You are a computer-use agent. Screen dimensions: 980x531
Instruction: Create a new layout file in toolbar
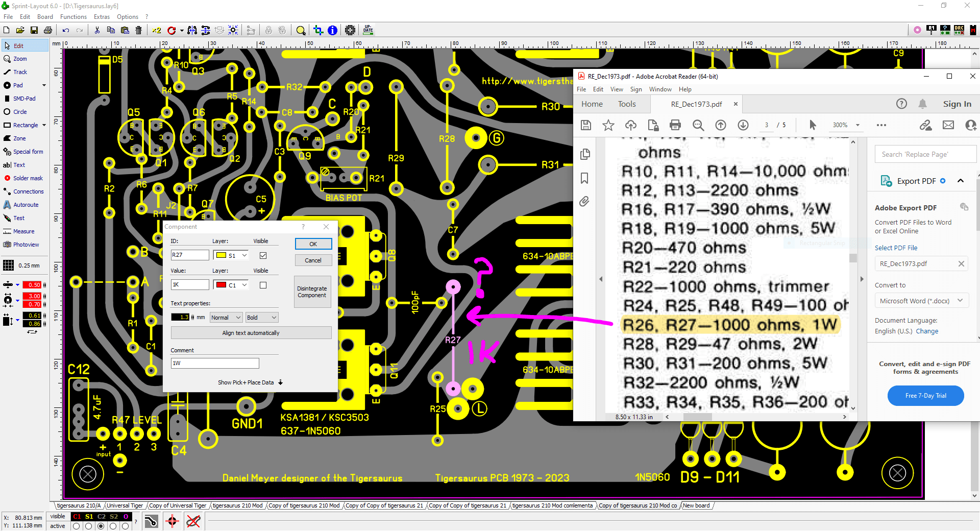[7, 30]
